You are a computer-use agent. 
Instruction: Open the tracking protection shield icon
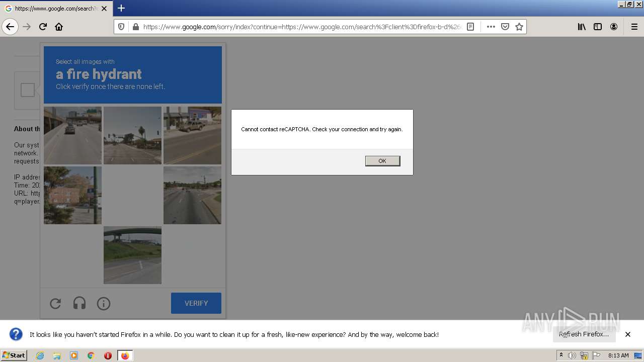[121, 27]
